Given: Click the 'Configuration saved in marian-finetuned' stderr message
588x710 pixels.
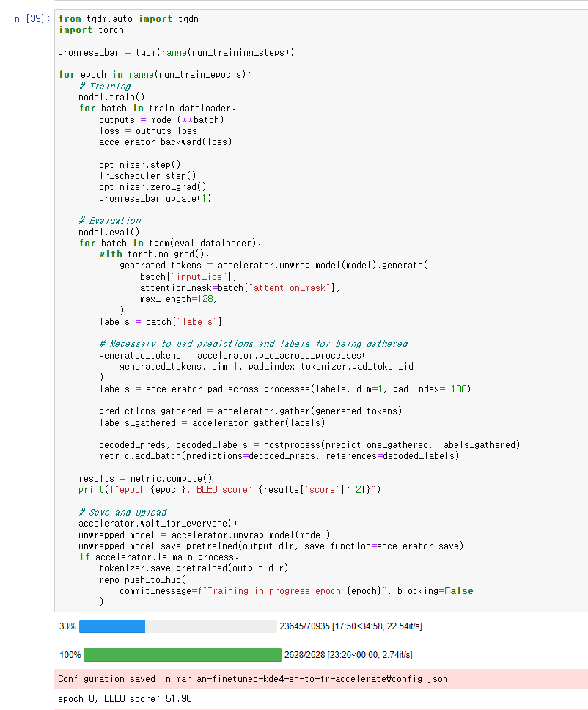Looking at the screenshot, I should pos(253,678).
